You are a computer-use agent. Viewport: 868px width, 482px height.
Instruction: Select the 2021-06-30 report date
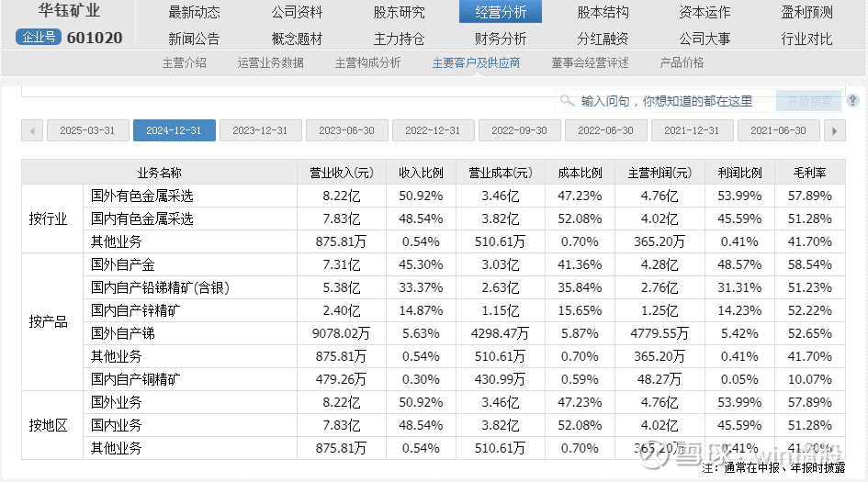click(778, 130)
